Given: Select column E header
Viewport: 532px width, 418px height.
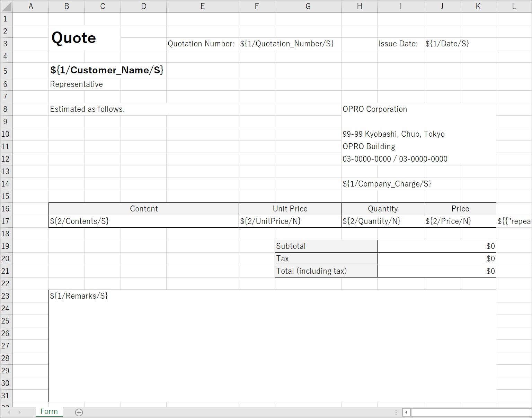Looking at the screenshot, I should (202, 6).
